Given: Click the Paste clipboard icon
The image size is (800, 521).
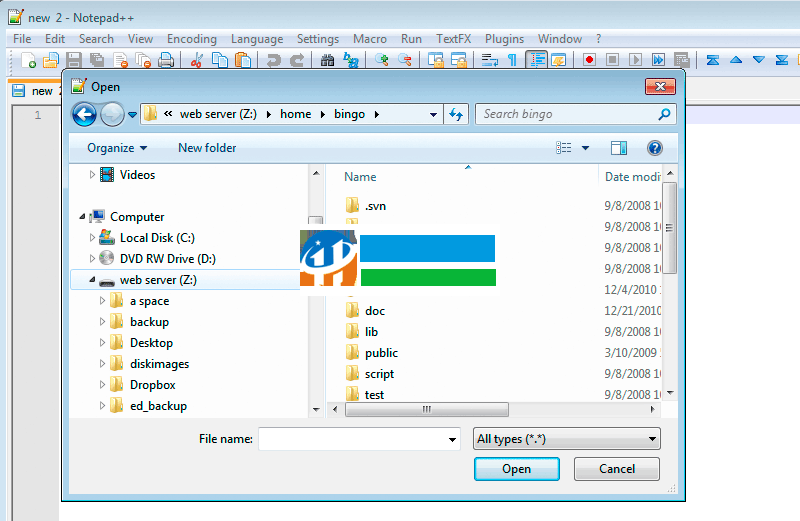Looking at the screenshot, I should click(x=243, y=60).
